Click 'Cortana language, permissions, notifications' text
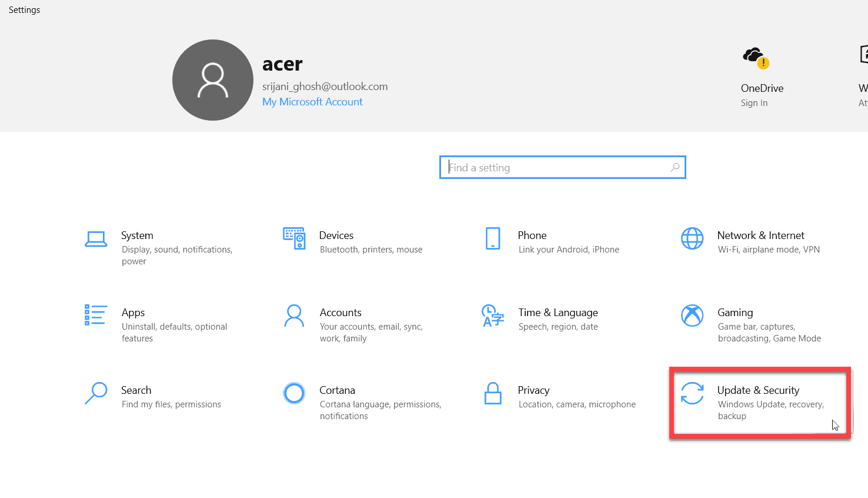This screenshot has width=868, height=498. point(380,410)
